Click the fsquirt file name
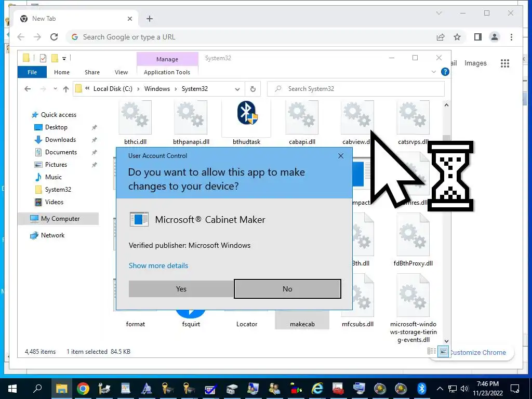The width and height of the screenshot is (532, 399). click(x=191, y=324)
